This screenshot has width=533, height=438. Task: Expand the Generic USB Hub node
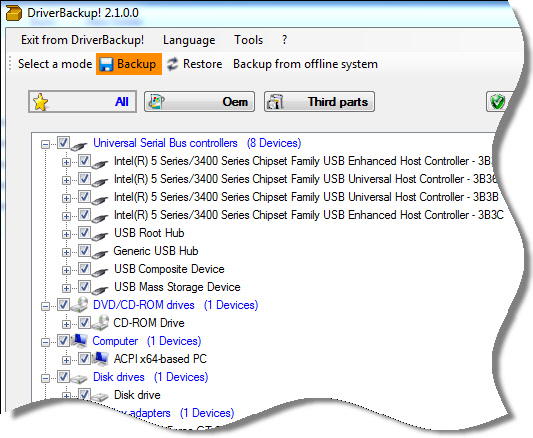click(66, 252)
